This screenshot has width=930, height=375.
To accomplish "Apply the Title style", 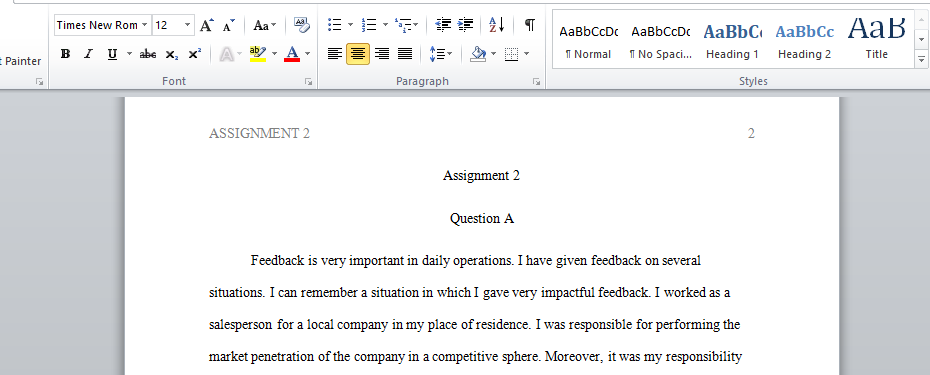I will [876, 40].
